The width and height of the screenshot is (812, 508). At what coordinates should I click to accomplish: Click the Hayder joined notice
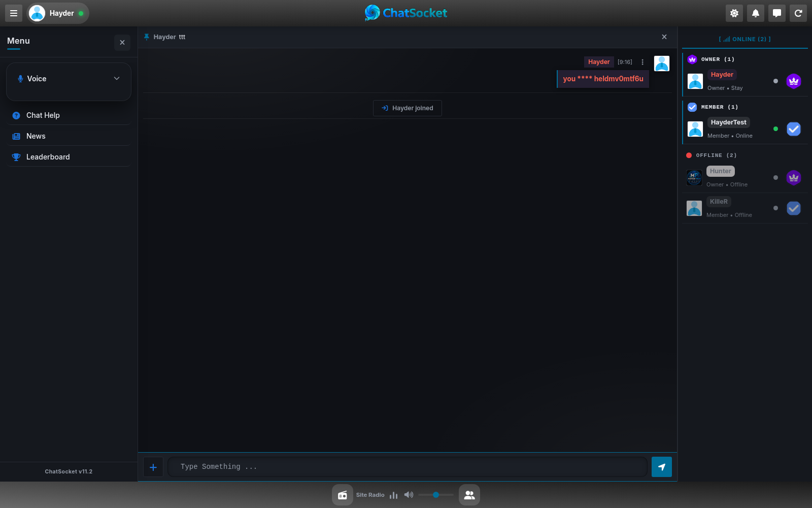408,108
